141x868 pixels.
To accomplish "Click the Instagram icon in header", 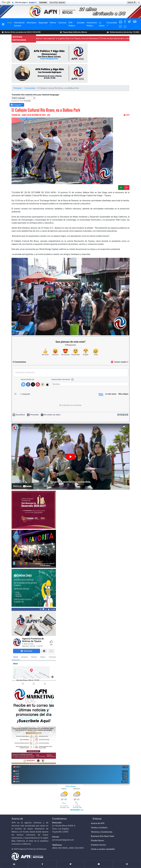I will tap(120, 26).
